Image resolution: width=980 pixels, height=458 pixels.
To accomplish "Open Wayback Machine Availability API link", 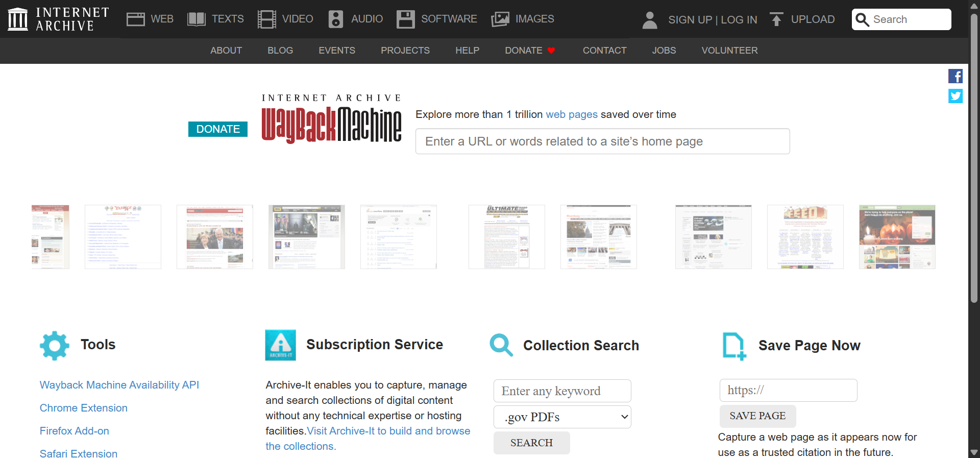I will [119, 385].
